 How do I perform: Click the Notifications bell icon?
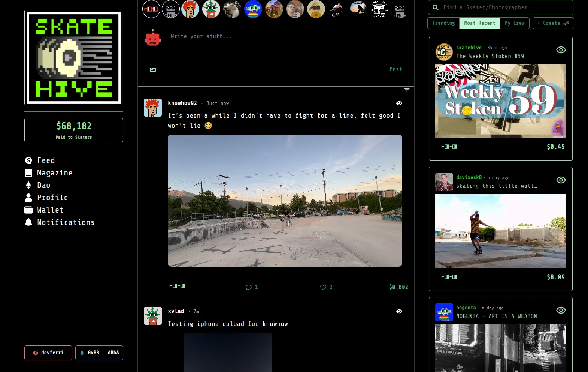click(28, 222)
